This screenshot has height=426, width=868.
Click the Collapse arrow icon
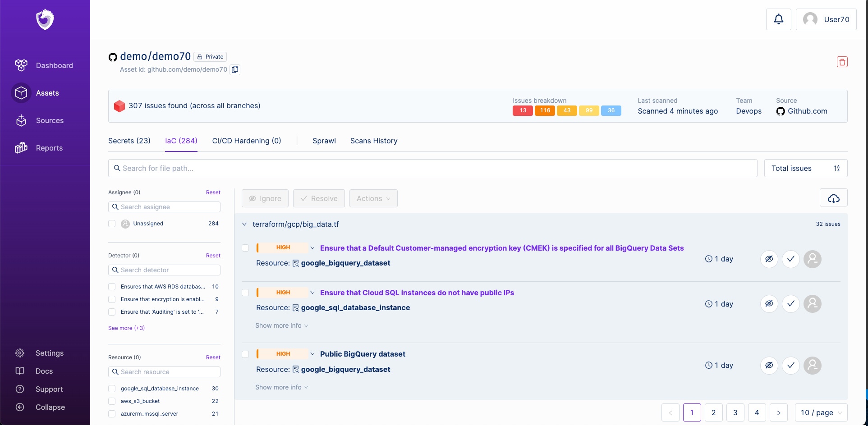pos(20,407)
